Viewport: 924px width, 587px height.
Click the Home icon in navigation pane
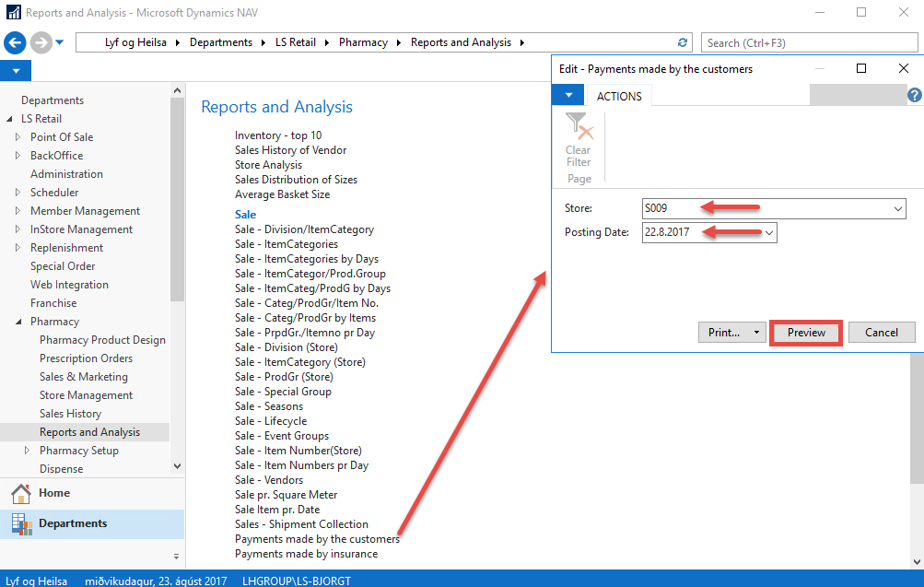(21, 493)
